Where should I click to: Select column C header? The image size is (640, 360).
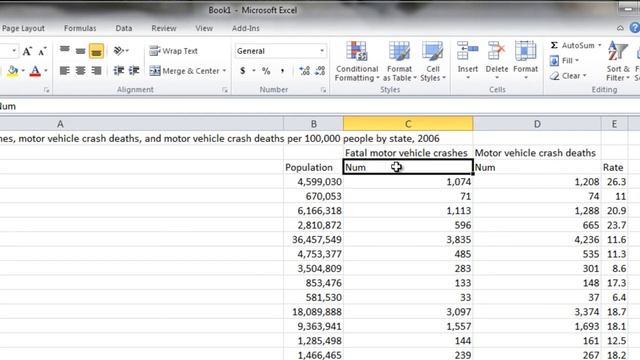point(408,124)
